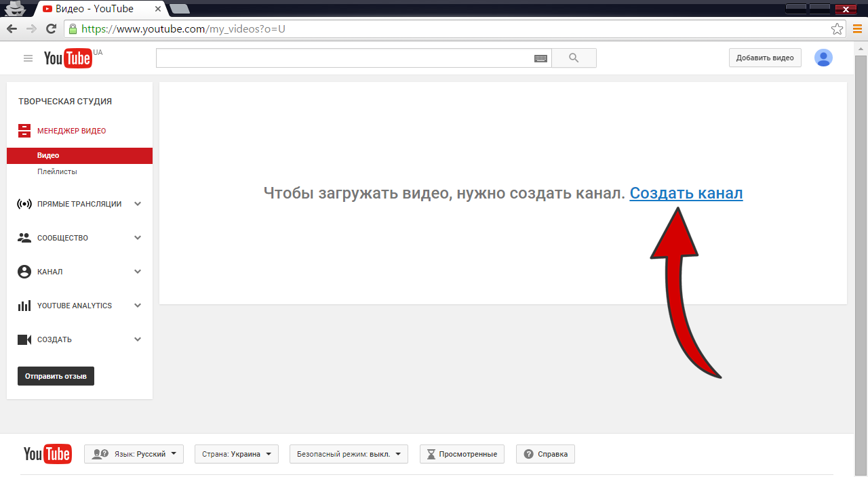The height and width of the screenshot is (477, 868).
Task: Select the Видео item in sidebar
Action: 79,156
